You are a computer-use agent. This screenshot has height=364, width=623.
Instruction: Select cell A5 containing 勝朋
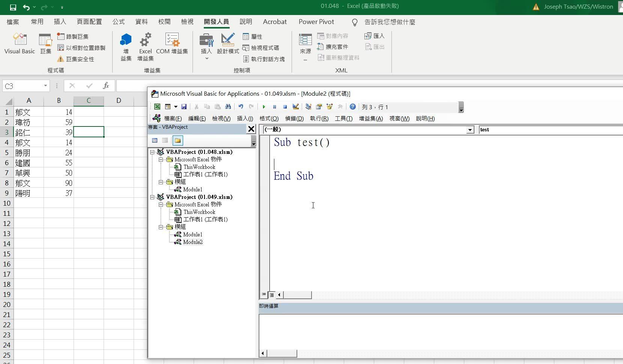[x=29, y=153]
